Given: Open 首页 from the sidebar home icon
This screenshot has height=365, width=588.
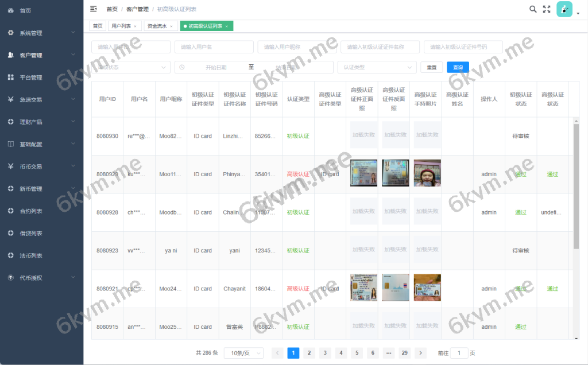Looking at the screenshot, I should 23,10.
